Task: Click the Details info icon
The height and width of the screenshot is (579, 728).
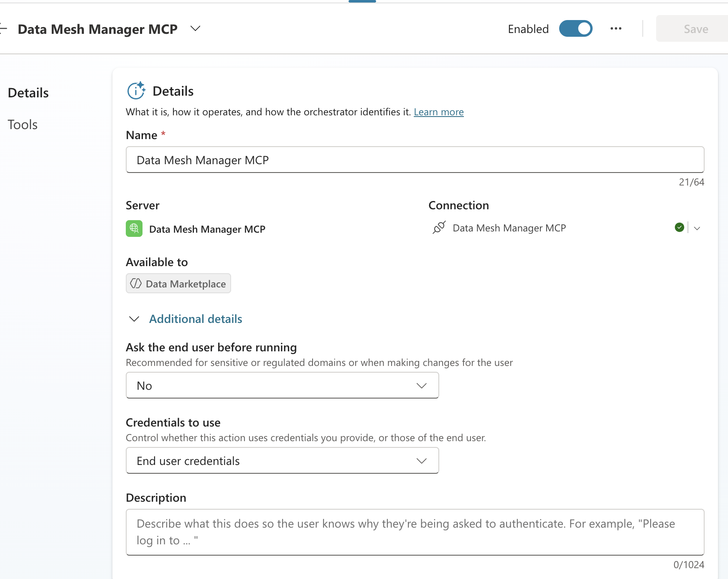Action: coord(135,90)
